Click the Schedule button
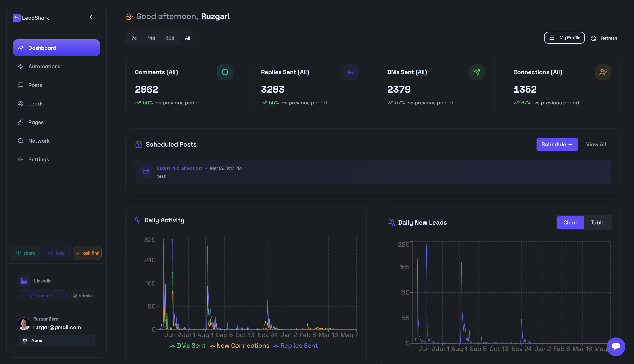 click(x=557, y=145)
